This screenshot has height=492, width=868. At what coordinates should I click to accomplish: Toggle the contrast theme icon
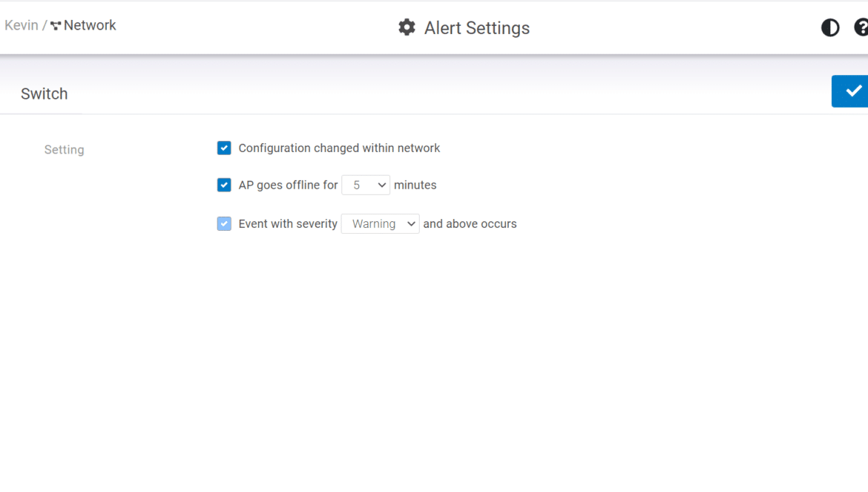point(830,27)
